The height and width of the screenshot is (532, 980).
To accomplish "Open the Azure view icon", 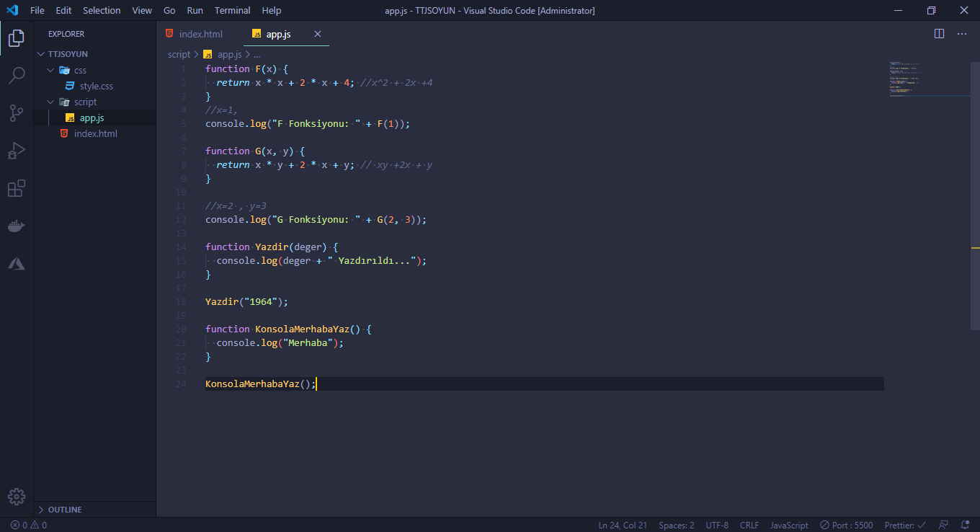I will (x=17, y=264).
